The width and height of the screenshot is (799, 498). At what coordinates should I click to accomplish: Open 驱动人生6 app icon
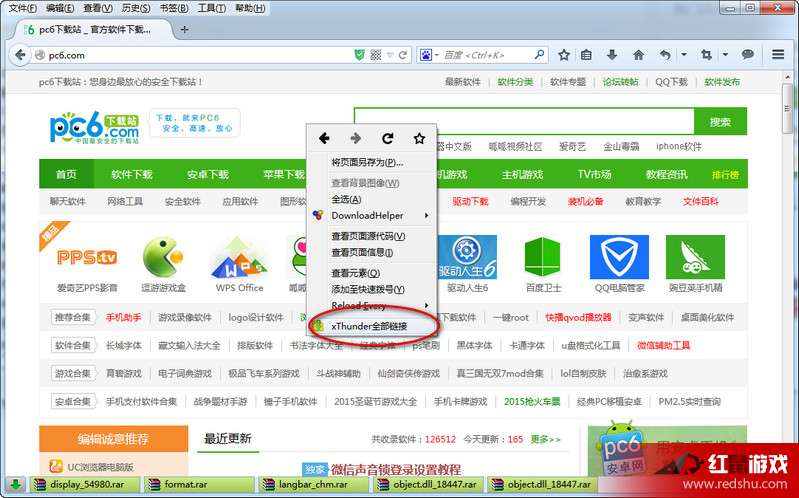coord(467,257)
